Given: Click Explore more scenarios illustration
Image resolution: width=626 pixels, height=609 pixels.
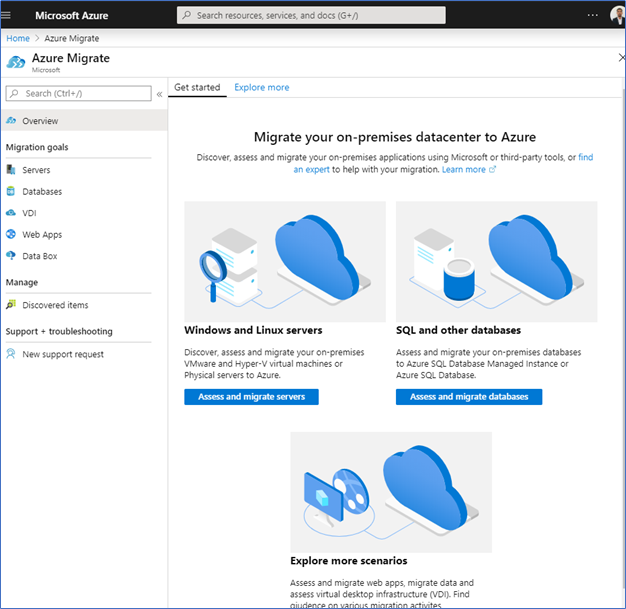Looking at the screenshot, I should tap(391, 492).
